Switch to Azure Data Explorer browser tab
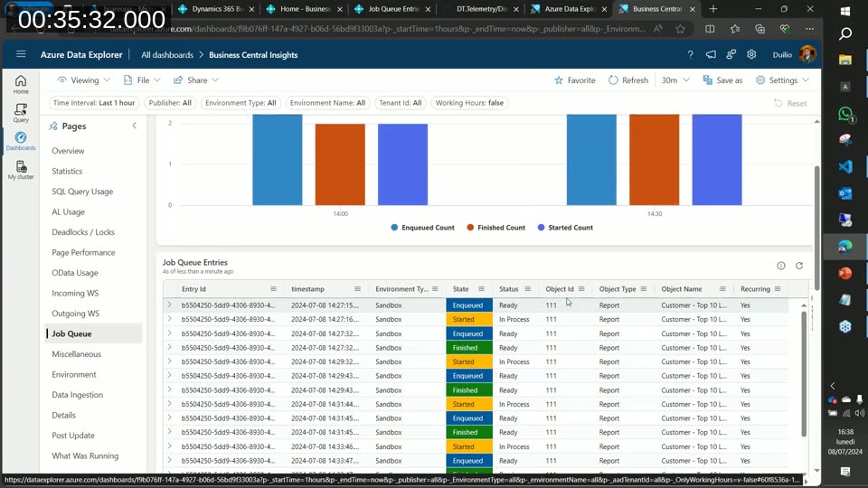868x488 pixels. click(569, 9)
